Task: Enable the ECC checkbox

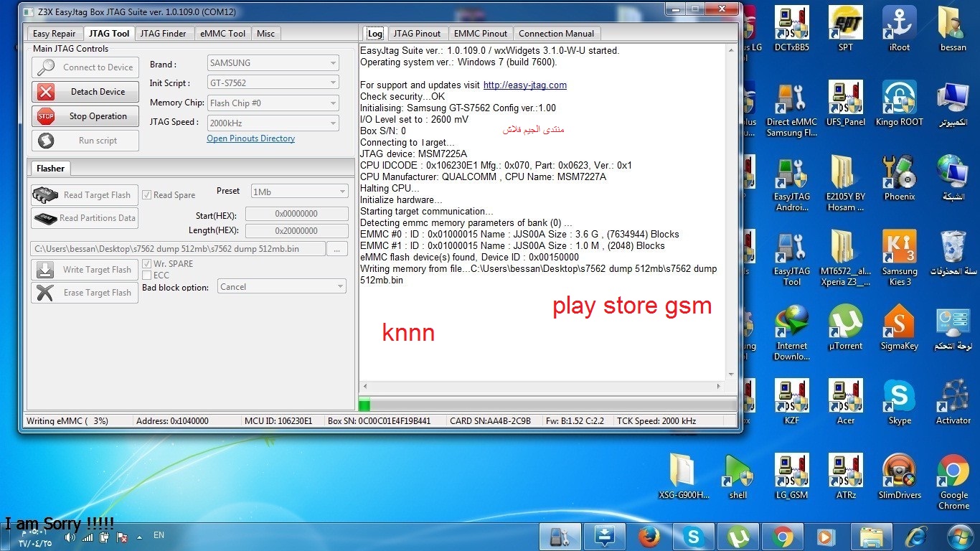Action: click(x=146, y=275)
